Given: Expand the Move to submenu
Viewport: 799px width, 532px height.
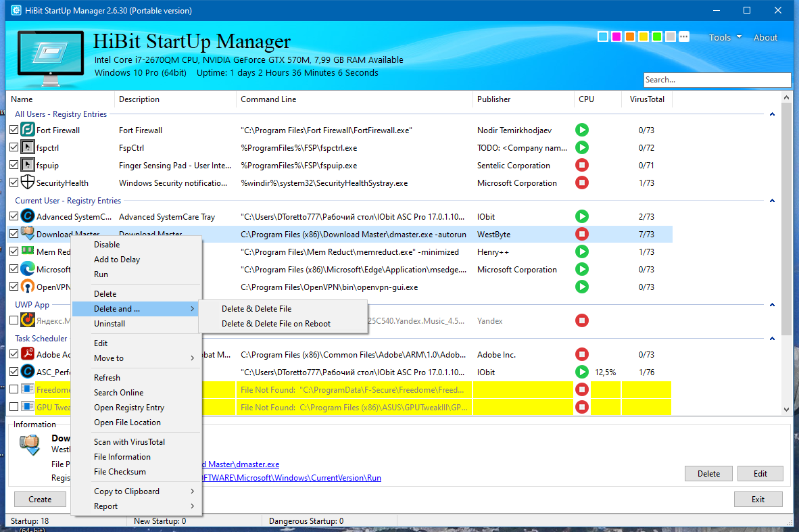Looking at the screenshot, I should (137, 358).
